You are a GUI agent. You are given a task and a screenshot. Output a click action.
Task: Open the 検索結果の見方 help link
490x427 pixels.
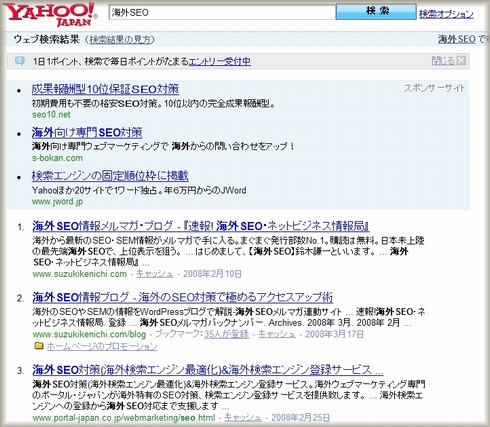click(120, 40)
